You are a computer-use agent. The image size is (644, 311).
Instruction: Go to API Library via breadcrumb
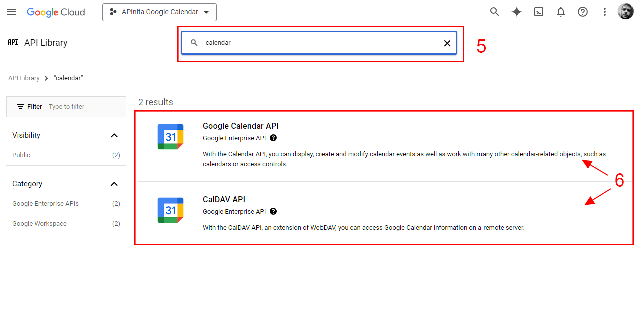(x=24, y=78)
